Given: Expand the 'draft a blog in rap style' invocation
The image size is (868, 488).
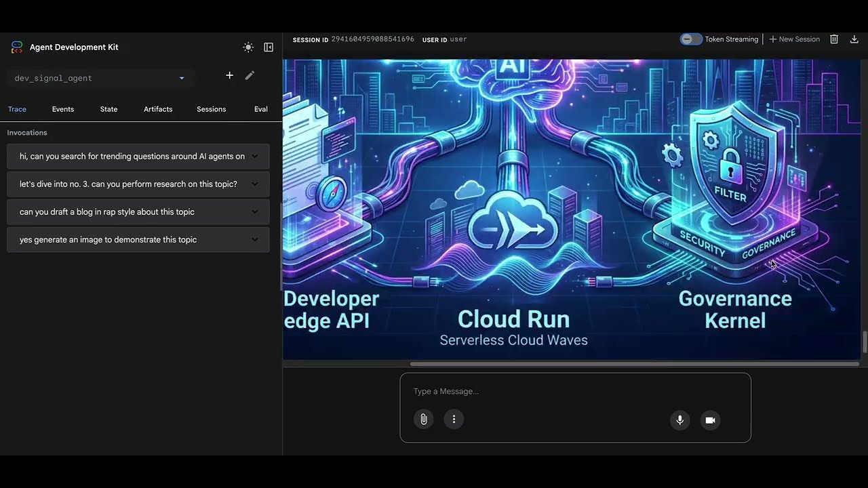Looking at the screenshot, I should click(x=138, y=212).
